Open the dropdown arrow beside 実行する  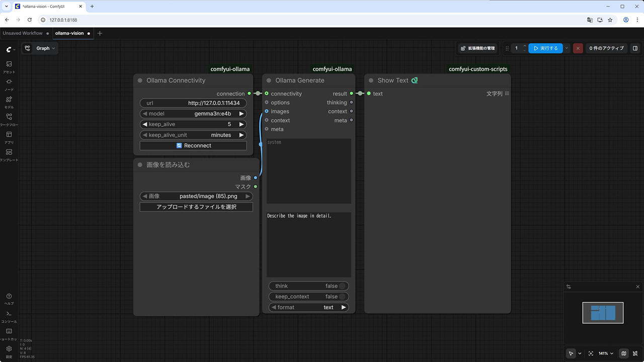tap(567, 48)
